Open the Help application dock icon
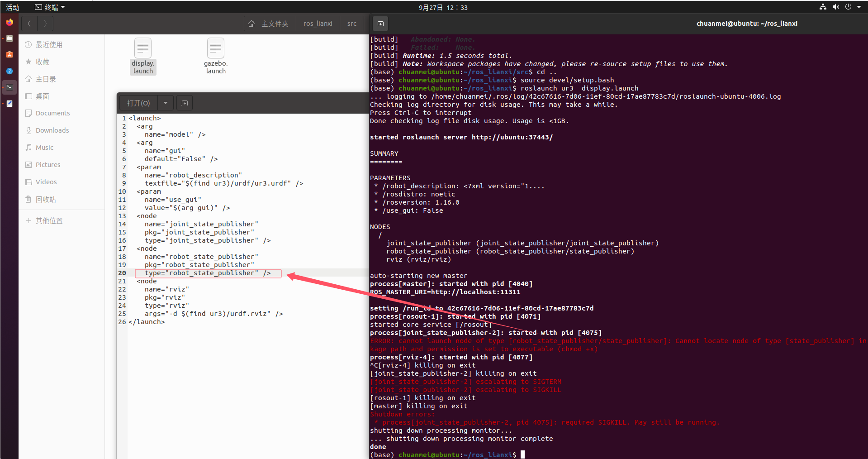Image resolution: width=868 pixels, height=459 pixels. point(9,71)
